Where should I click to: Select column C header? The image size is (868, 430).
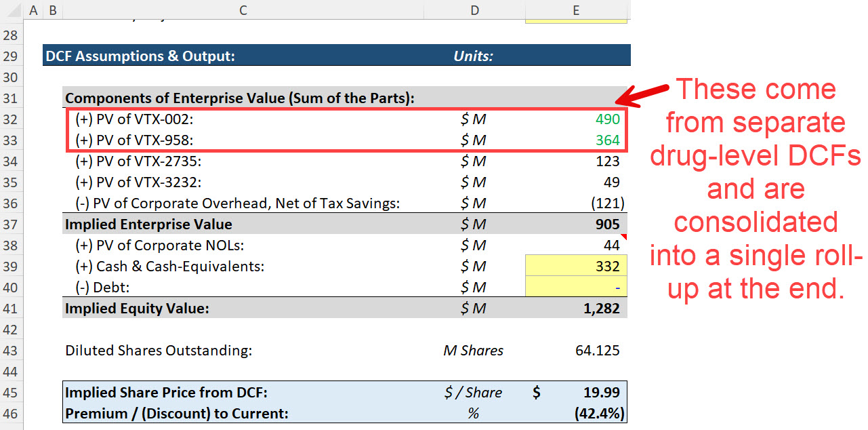coord(243,9)
